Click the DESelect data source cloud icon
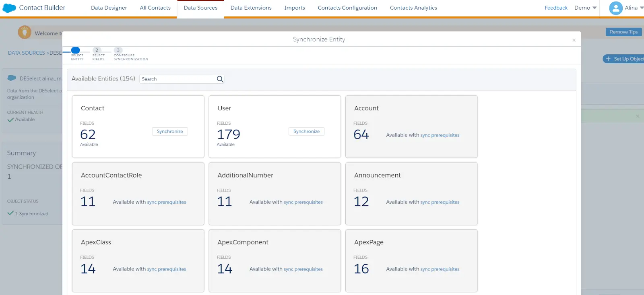Image resolution: width=644 pixels, height=295 pixels. tap(12, 78)
